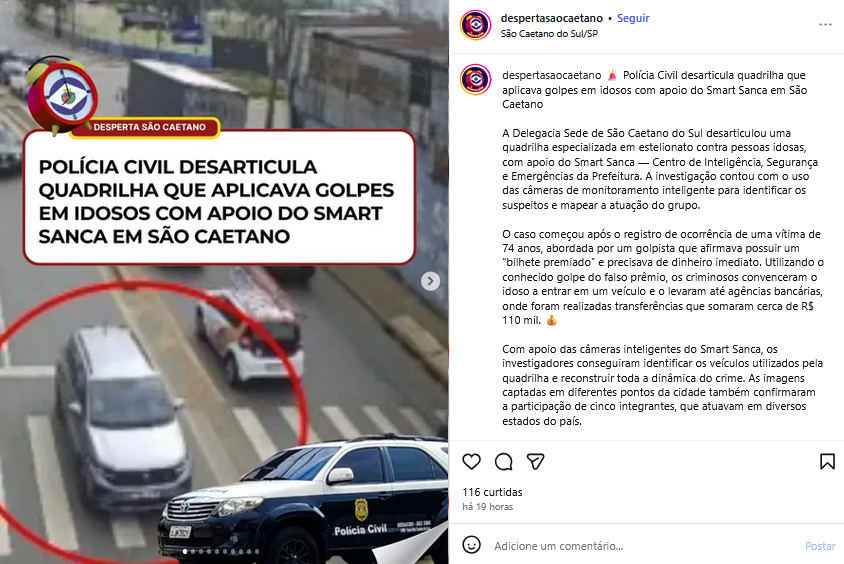The image size is (844, 564).
Task: Click the caption author avatar
Action: click(475, 79)
